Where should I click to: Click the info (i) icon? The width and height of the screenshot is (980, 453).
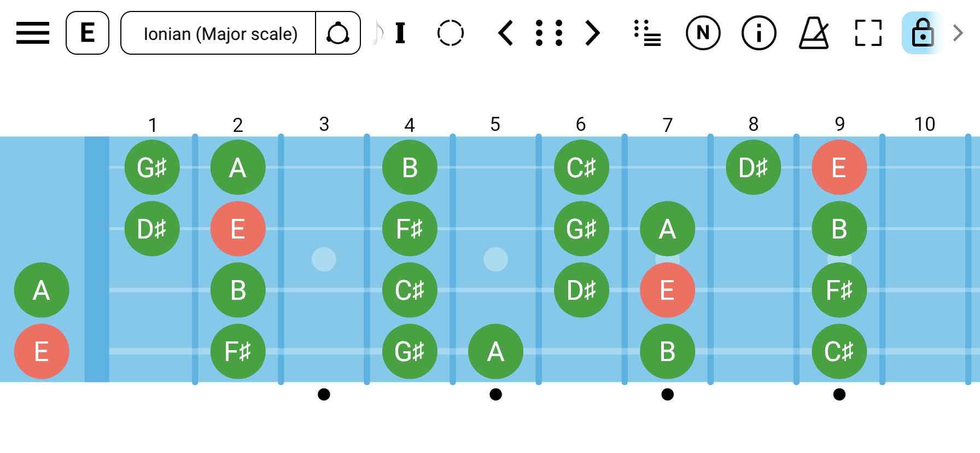[x=758, y=33]
